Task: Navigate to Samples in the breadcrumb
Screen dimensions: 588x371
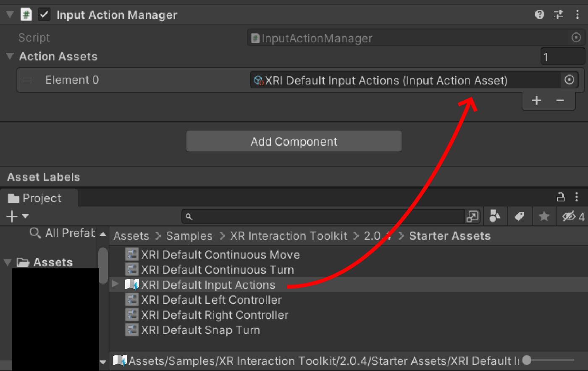Action: [x=189, y=236]
